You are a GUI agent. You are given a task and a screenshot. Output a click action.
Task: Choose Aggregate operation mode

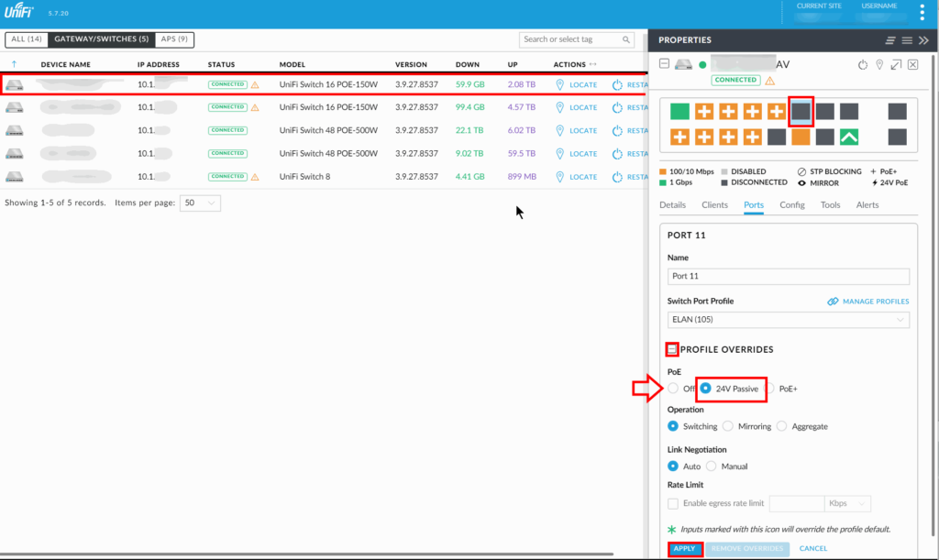point(781,426)
